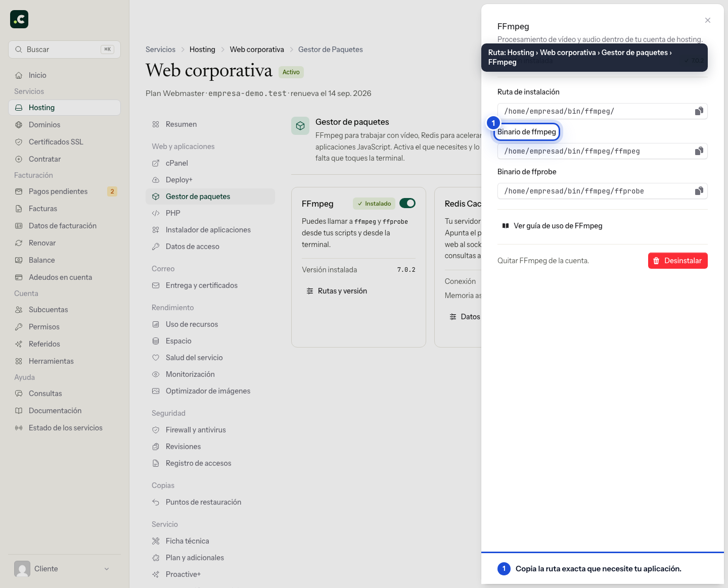Image resolution: width=728 pixels, height=588 pixels.
Task: Go to Hosting breadcrumb
Action: pyautogui.click(x=202, y=50)
